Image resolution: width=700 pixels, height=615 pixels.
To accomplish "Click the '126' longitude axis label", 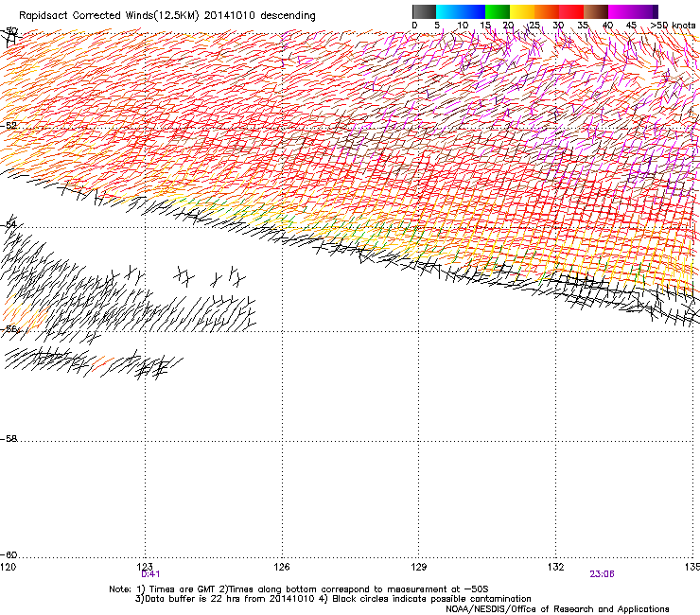I will 282,567.
